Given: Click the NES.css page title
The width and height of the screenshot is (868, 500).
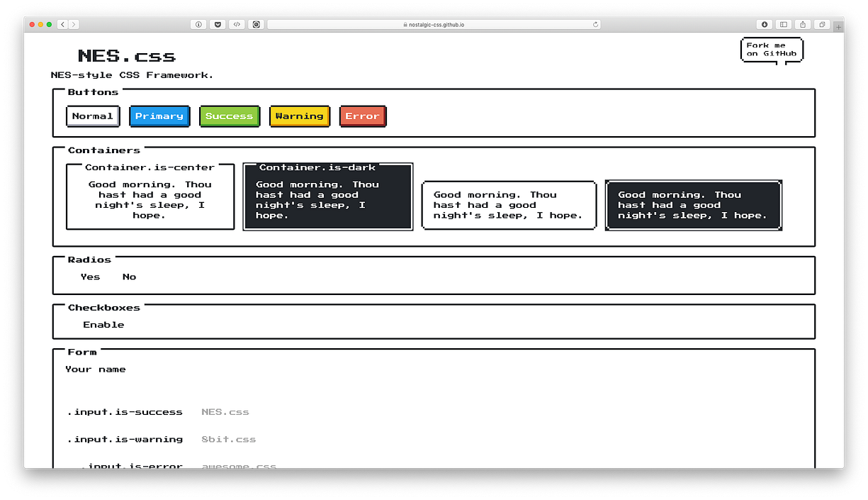Looking at the screenshot, I should point(127,56).
